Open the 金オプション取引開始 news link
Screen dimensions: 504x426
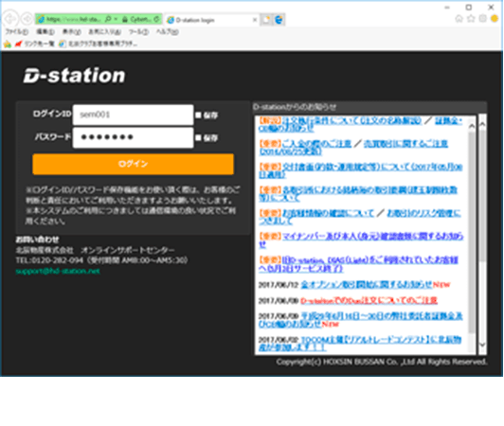coord(367,284)
